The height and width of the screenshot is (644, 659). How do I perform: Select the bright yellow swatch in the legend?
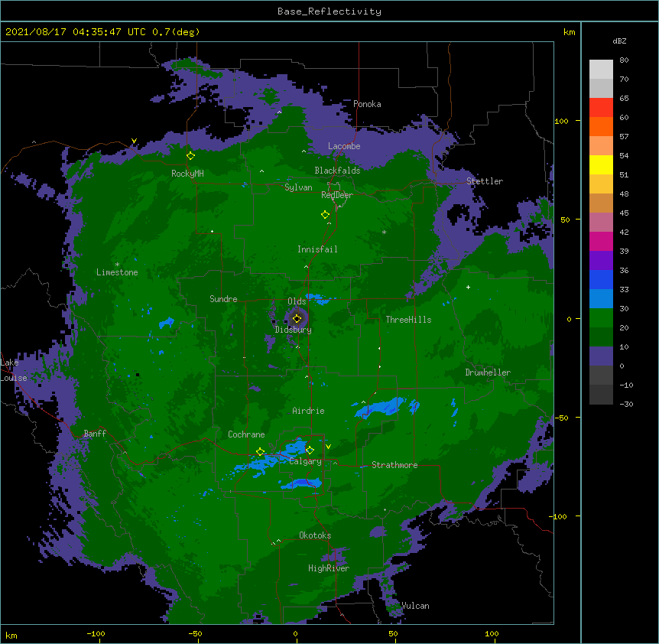(601, 164)
